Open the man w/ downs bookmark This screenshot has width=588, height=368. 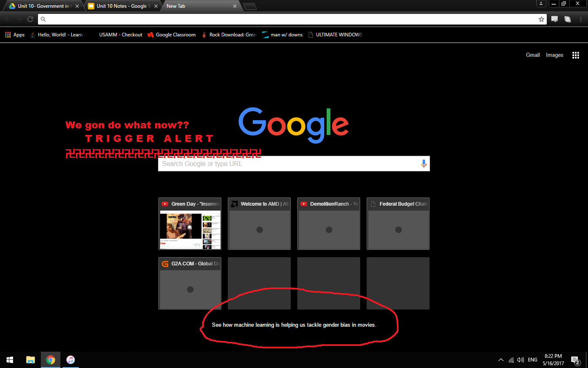(x=283, y=35)
